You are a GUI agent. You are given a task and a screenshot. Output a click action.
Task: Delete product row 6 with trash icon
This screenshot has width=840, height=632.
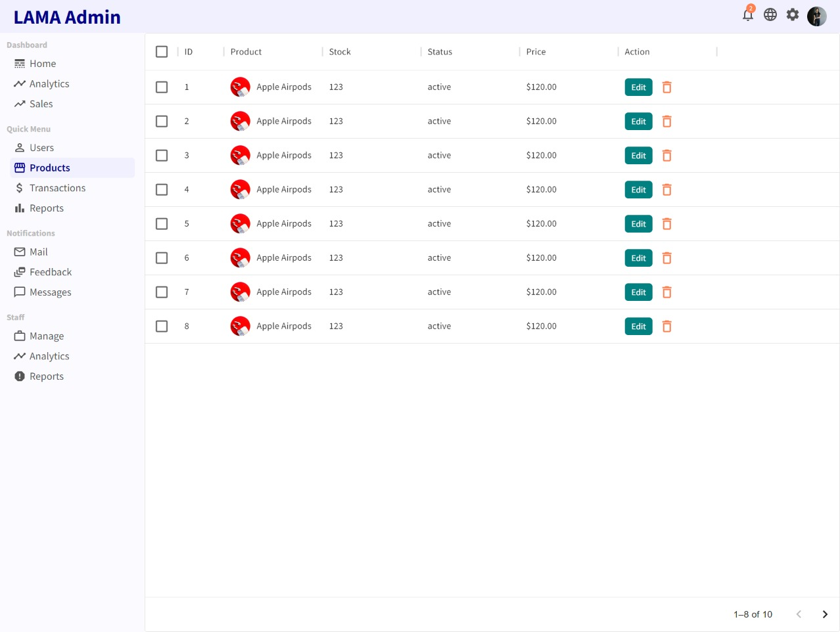[x=666, y=258]
